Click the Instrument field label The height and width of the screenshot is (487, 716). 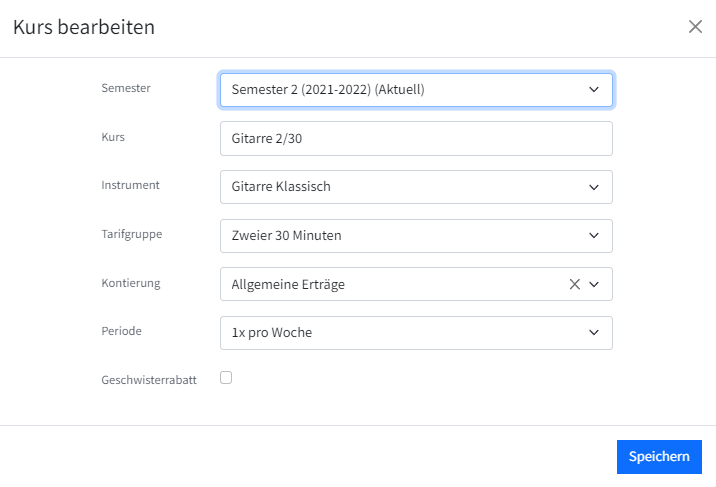coord(130,185)
